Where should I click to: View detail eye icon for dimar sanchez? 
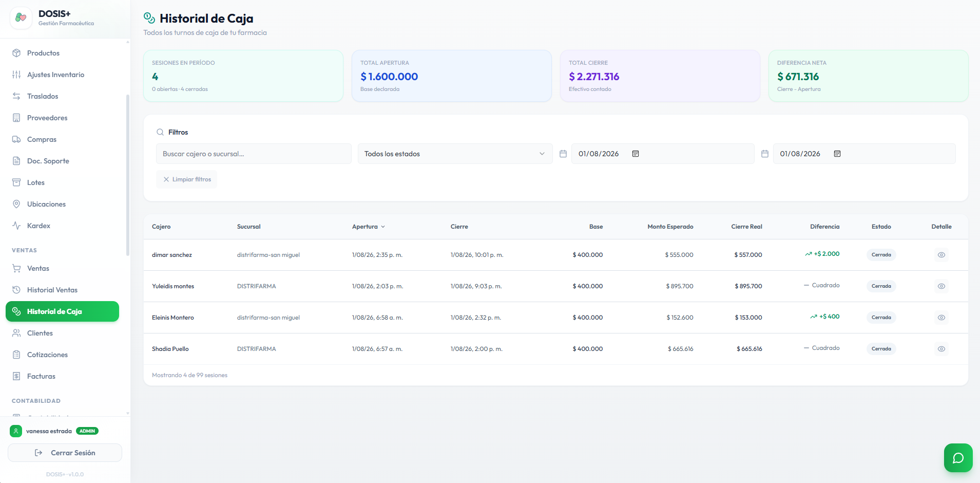(x=941, y=255)
